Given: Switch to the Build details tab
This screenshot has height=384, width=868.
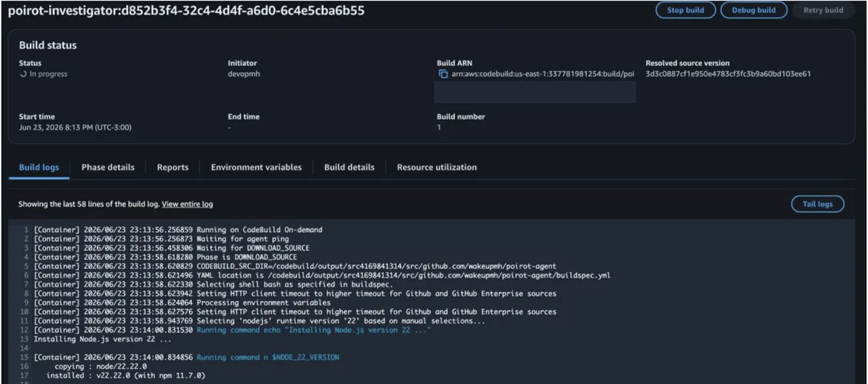Looking at the screenshot, I should 349,167.
